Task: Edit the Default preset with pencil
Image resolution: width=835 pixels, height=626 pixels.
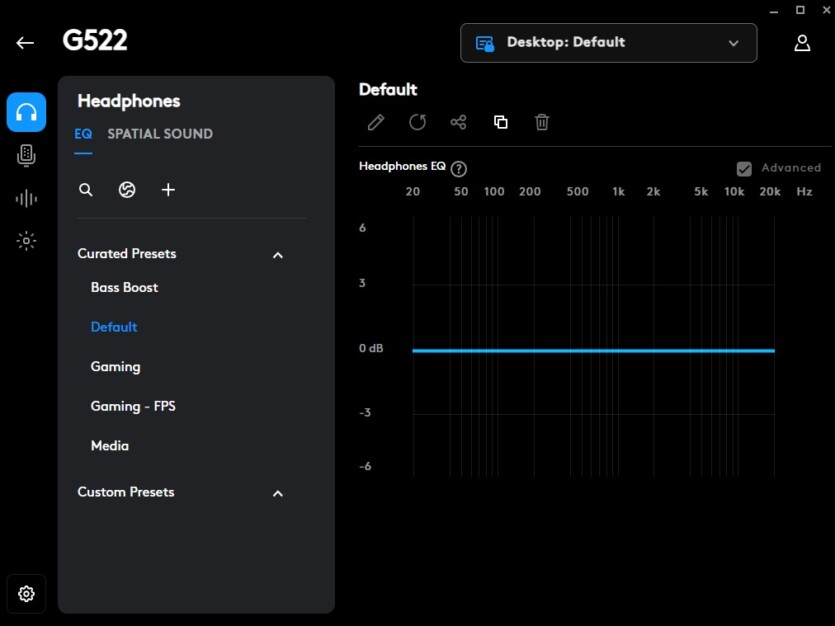Action: (376, 122)
